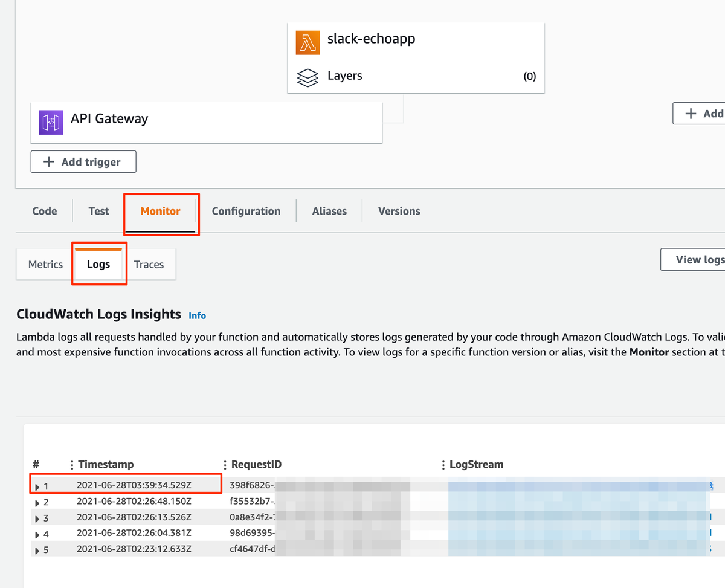725x588 pixels.
Task: Open the CloudWatch Logs Insights Info link
Action: pyautogui.click(x=197, y=315)
